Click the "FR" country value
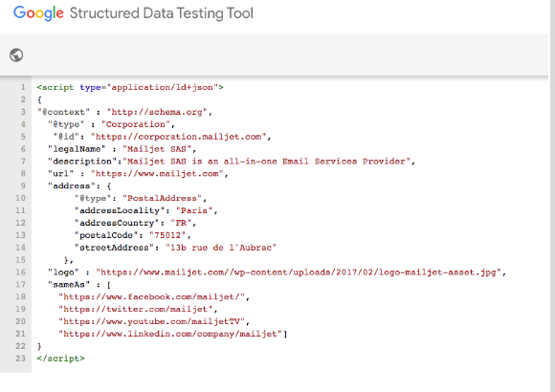The height and width of the screenshot is (392, 555). (x=181, y=223)
